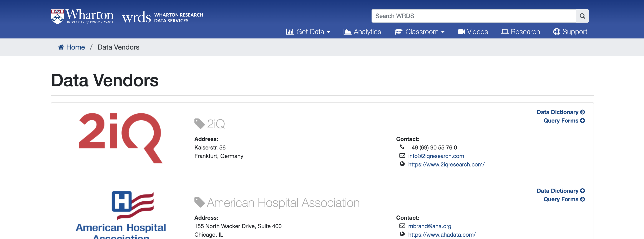644x239 pixels.
Task: Expand the Classroom dropdown menu
Action: [x=420, y=32]
